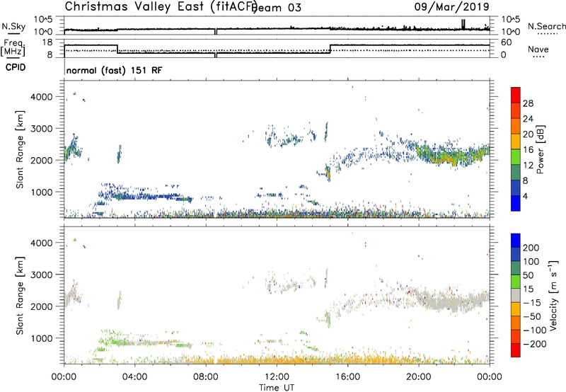Click the '1000' tick in velocity panel

[42, 338]
